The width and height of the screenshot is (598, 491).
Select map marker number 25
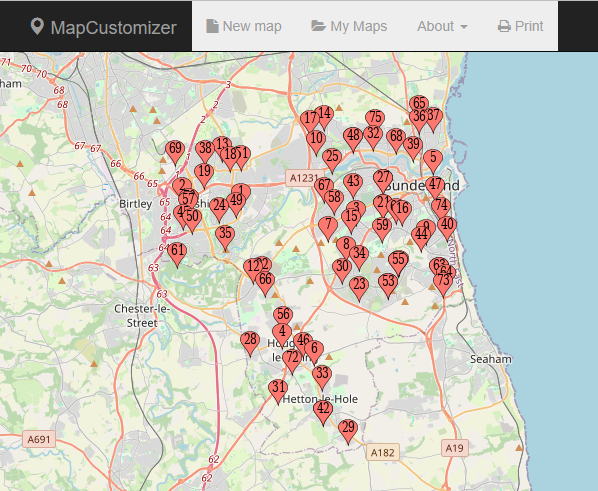[x=332, y=158]
